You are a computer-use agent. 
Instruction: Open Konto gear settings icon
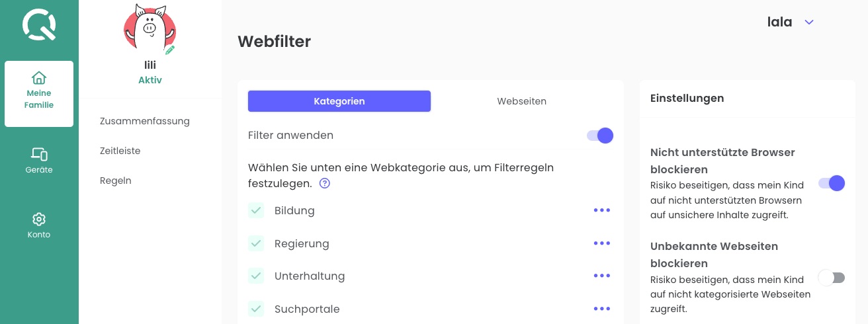point(39,219)
